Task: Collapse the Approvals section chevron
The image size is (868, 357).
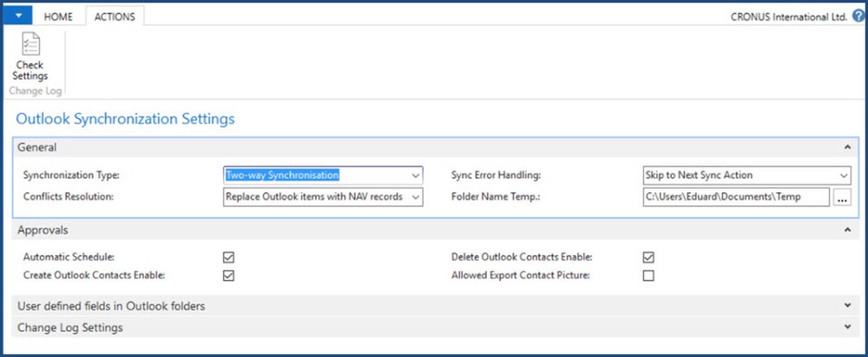Action: [x=848, y=229]
